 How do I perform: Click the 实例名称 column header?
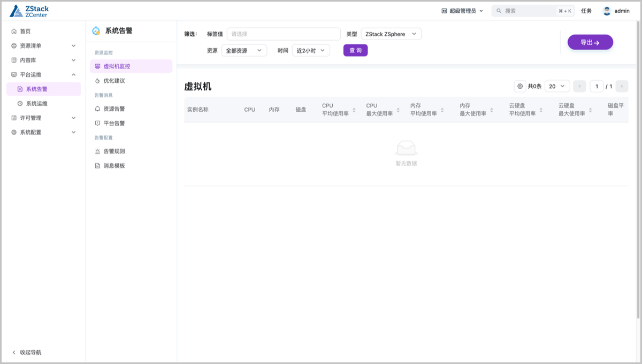[198, 110]
